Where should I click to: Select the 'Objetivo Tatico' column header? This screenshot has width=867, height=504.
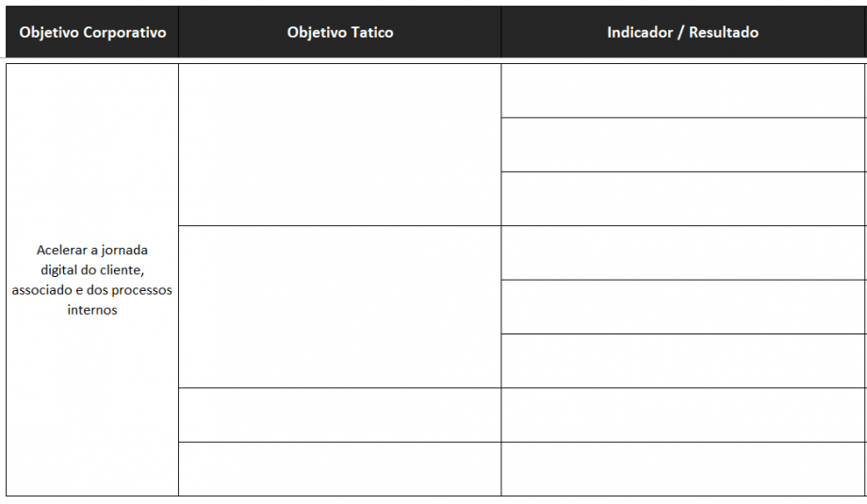[x=339, y=32]
